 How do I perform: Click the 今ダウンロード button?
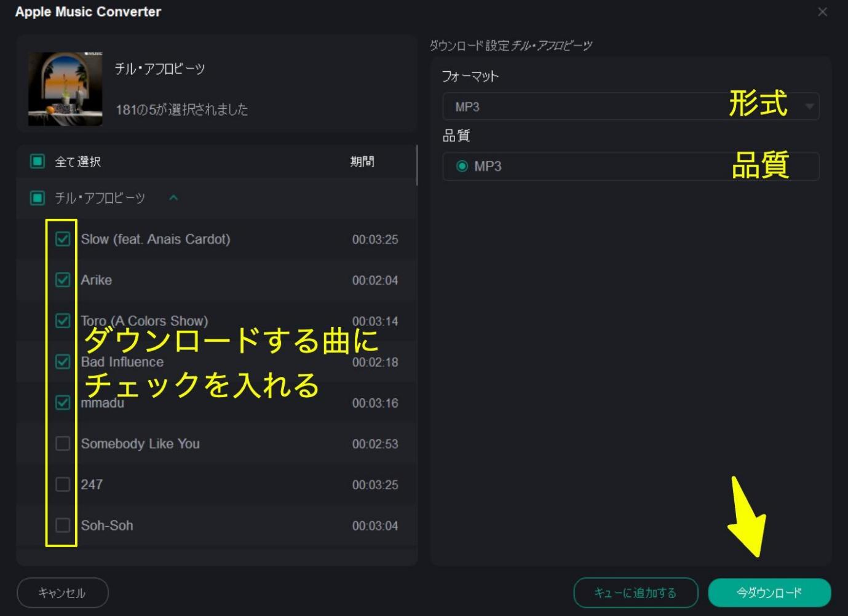(769, 593)
